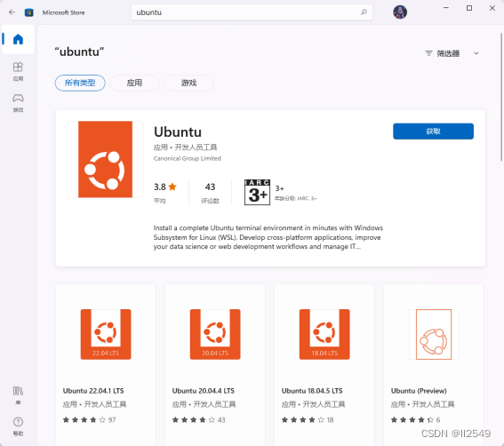Screen dimensions: 504x446
Task: Click the 年龄分级 IARC 3+ text
Action: coord(295,198)
